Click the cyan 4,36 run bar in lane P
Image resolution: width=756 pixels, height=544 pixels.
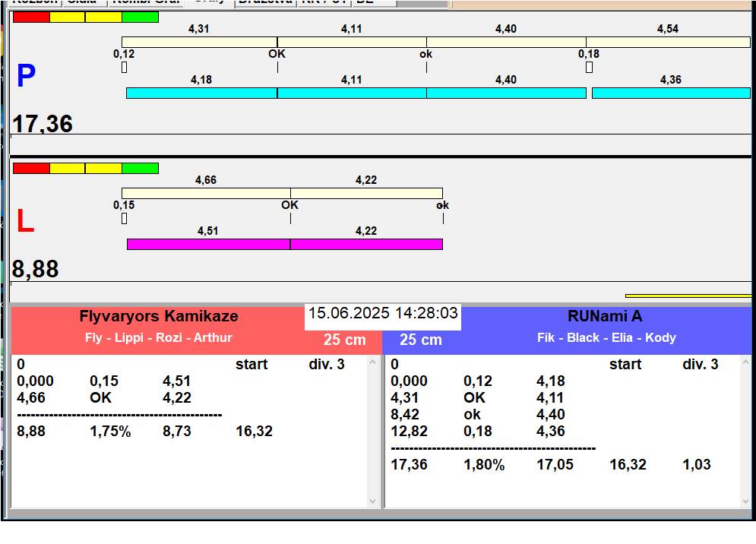pos(670,93)
